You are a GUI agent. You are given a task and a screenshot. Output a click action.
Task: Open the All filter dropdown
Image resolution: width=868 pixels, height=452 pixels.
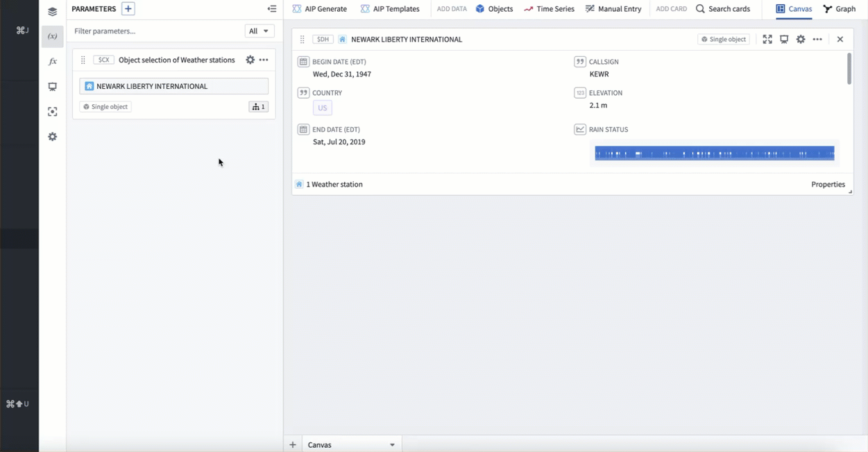point(259,31)
